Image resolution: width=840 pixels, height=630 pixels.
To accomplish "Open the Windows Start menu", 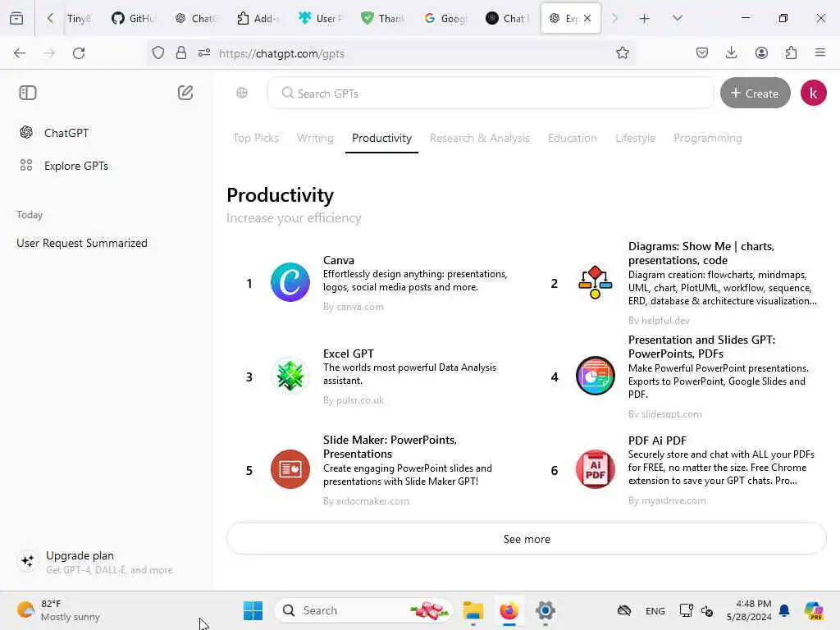I will click(x=253, y=610).
